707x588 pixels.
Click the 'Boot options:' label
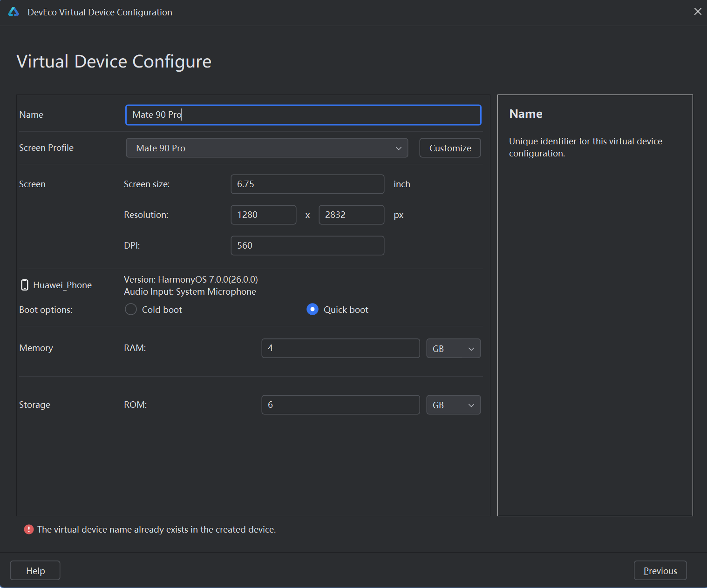point(46,310)
